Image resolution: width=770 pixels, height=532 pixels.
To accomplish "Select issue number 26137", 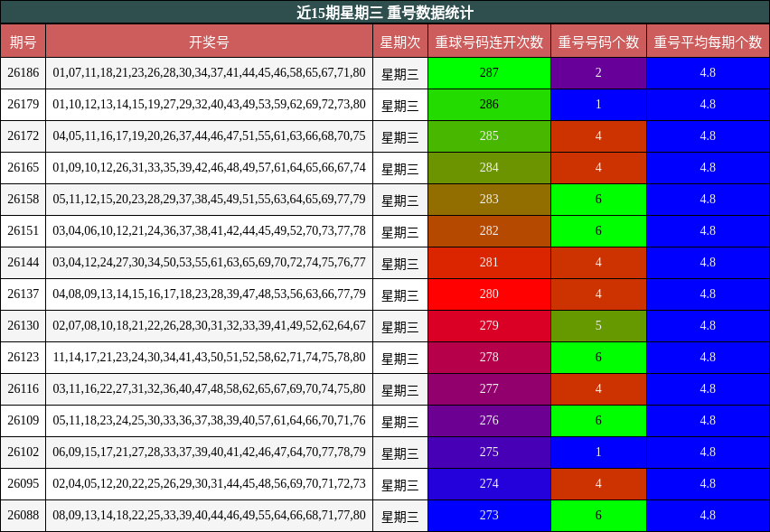I will [23, 294].
